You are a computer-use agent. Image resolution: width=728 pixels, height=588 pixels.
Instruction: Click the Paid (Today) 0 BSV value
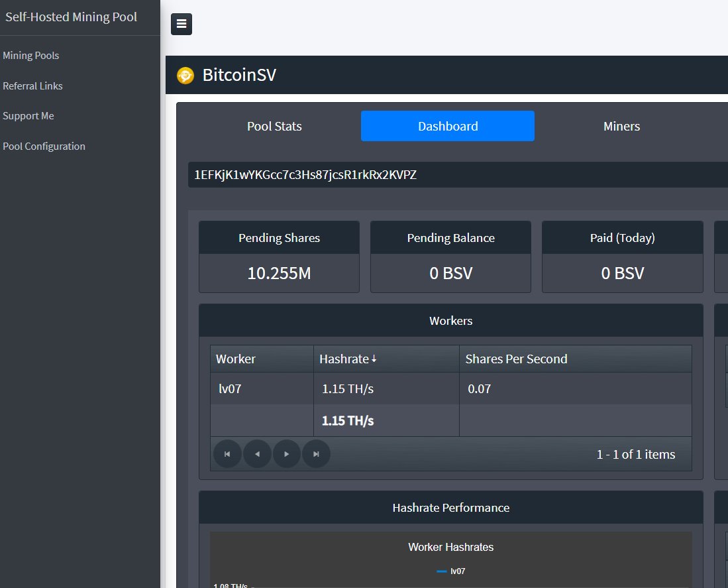point(623,273)
